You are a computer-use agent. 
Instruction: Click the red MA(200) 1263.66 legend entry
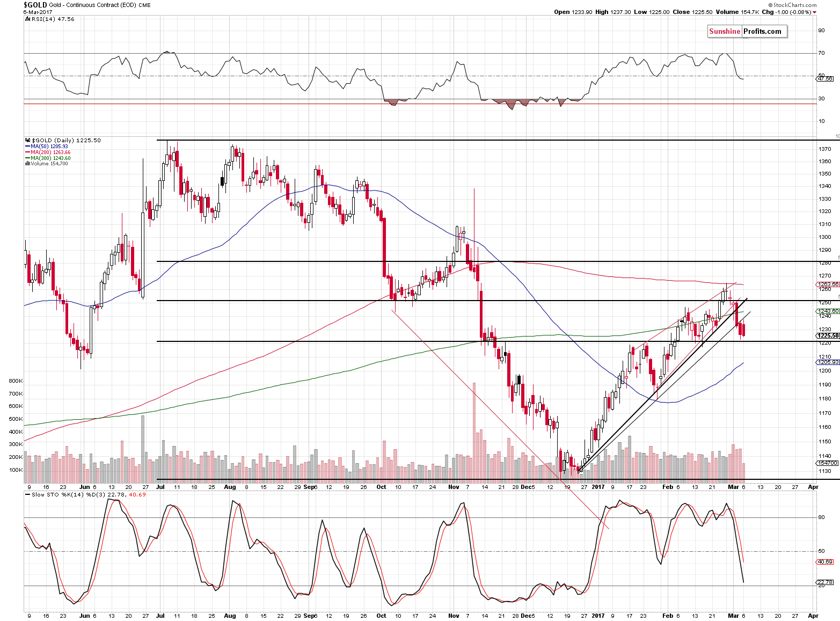(48, 152)
